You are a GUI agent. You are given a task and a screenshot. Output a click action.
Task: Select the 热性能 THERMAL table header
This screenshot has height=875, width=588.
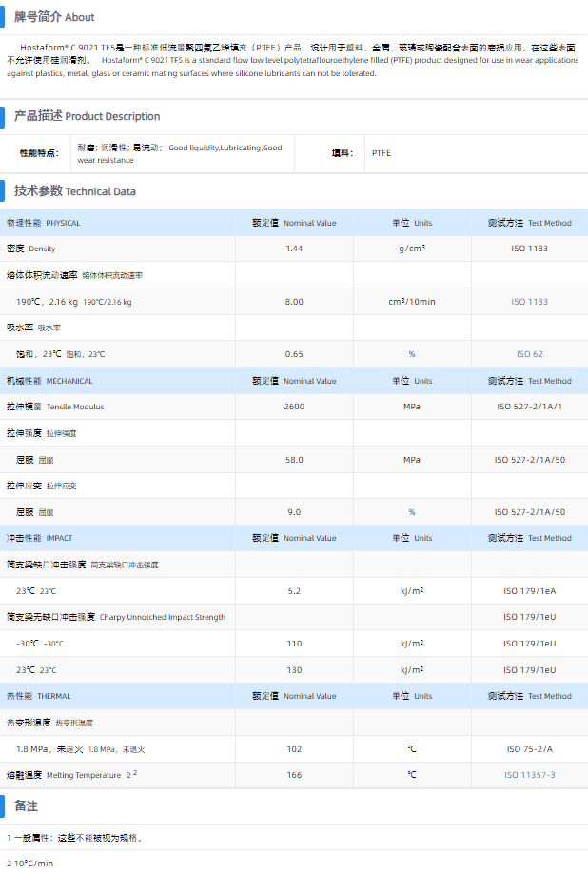point(38,696)
